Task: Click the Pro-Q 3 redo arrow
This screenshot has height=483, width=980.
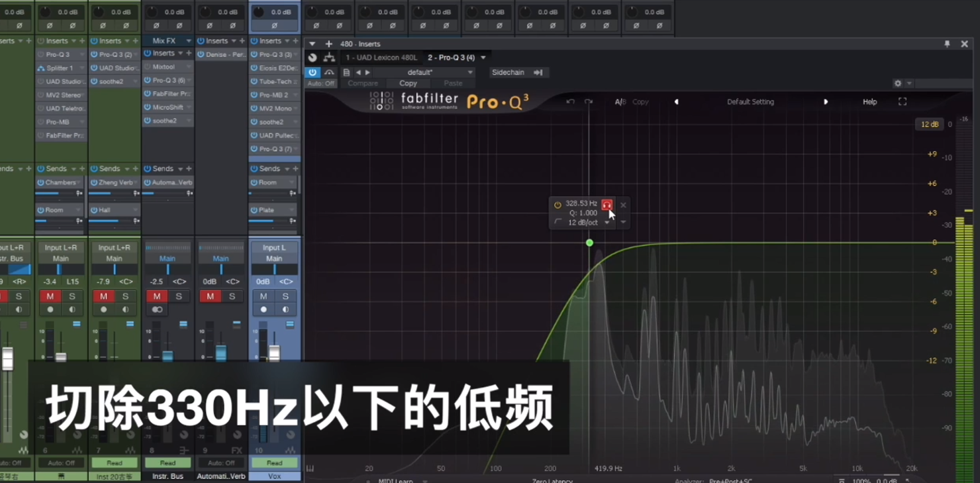Action: (x=588, y=102)
